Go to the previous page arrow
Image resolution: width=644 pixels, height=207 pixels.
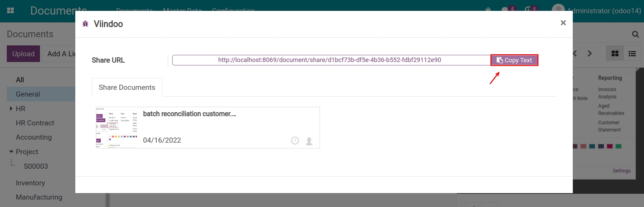click(x=575, y=54)
